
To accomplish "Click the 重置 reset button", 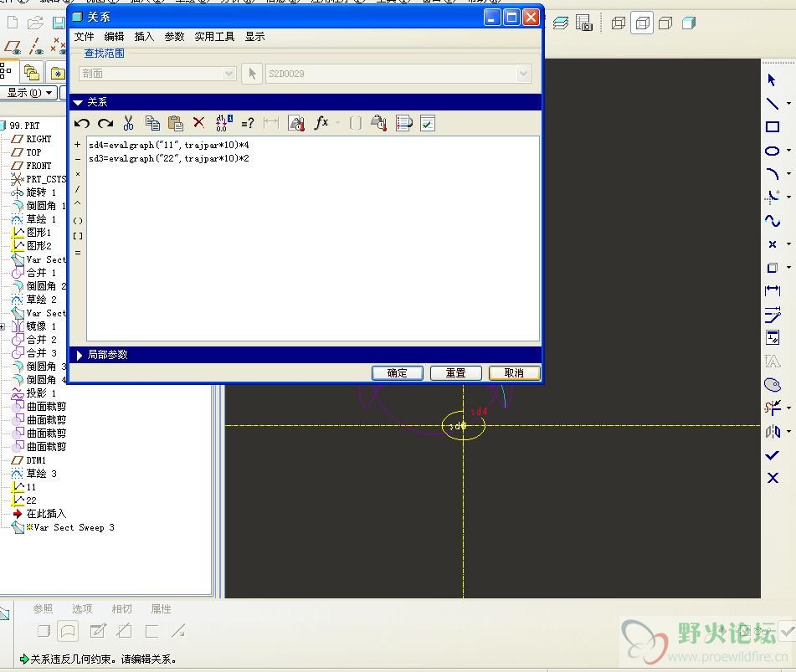I will point(455,373).
